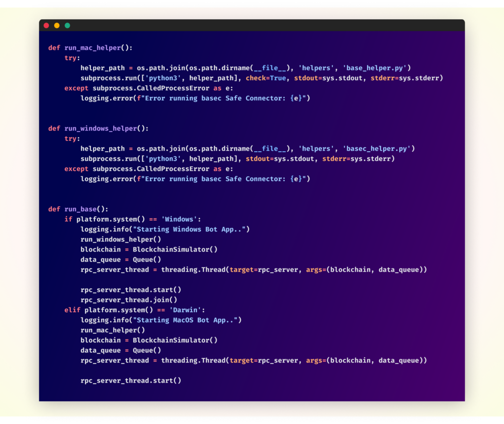Select the 'def run_windows_helper():' line
The height and width of the screenshot is (424, 504).
click(98, 129)
